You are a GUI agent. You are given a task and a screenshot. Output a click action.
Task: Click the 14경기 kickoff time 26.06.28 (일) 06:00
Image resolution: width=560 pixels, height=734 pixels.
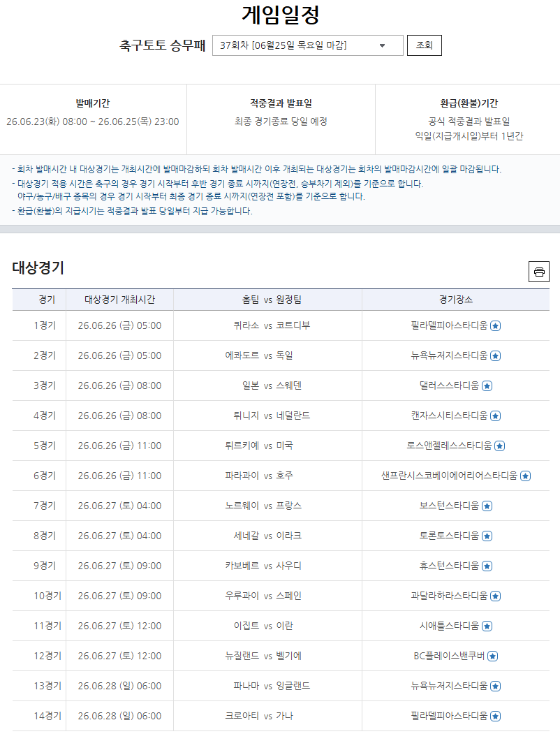click(x=120, y=716)
